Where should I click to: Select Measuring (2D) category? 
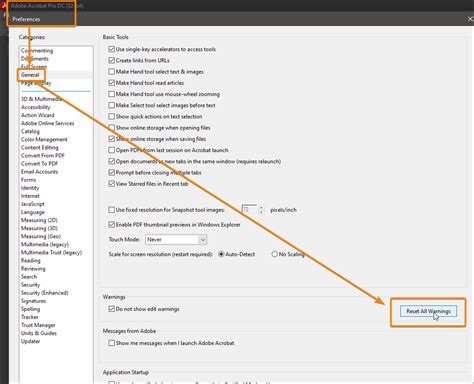[x=39, y=220]
